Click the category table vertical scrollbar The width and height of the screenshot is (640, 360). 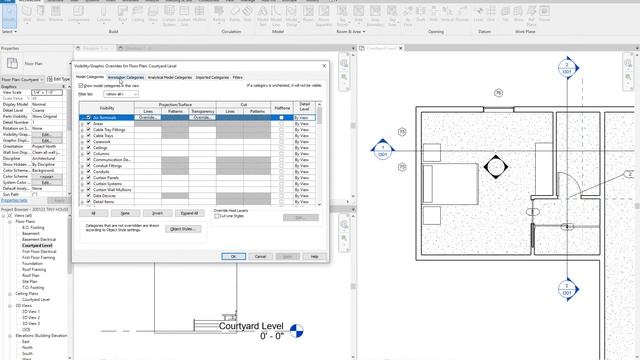pos(319,154)
